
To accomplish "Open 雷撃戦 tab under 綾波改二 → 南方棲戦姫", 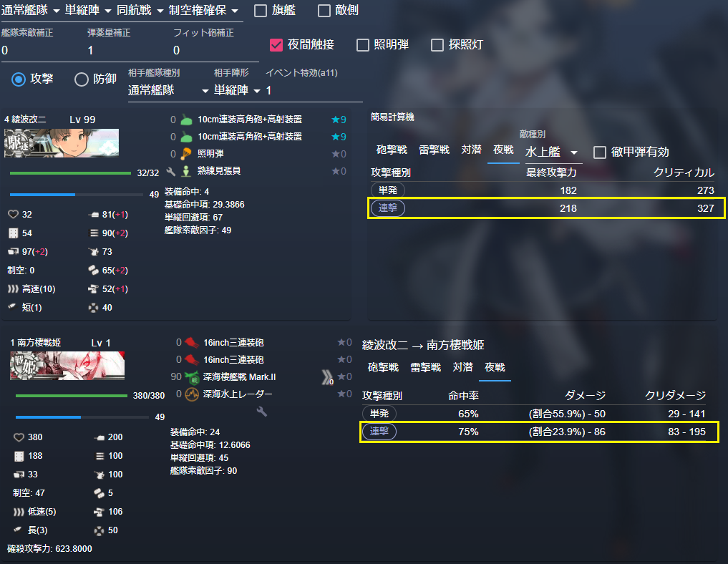I will (425, 368).
